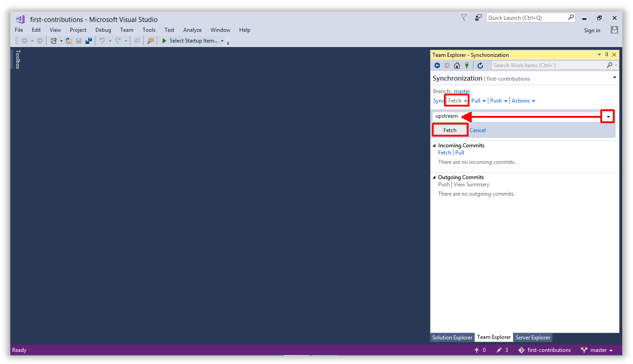This screenshot has height=364, width=633.
Task: Switch to the Server Explorer tab
Action: pos(533,338)
